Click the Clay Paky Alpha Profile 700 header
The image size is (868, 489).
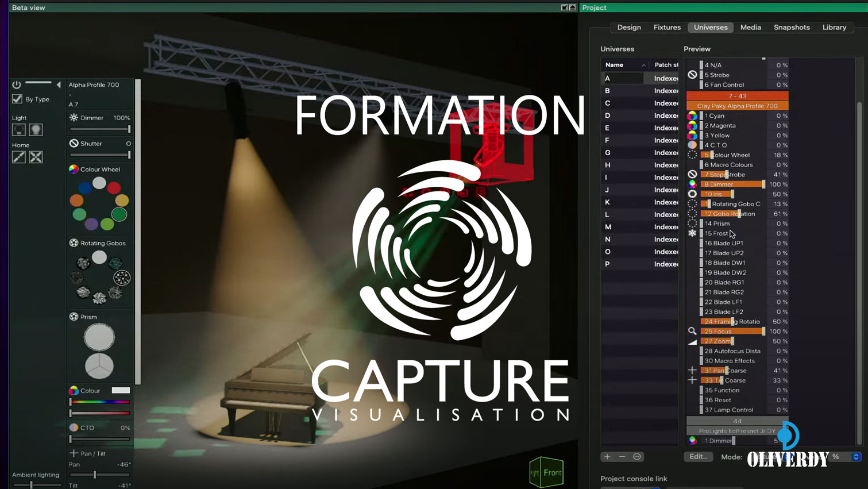[x=738, y=106]
